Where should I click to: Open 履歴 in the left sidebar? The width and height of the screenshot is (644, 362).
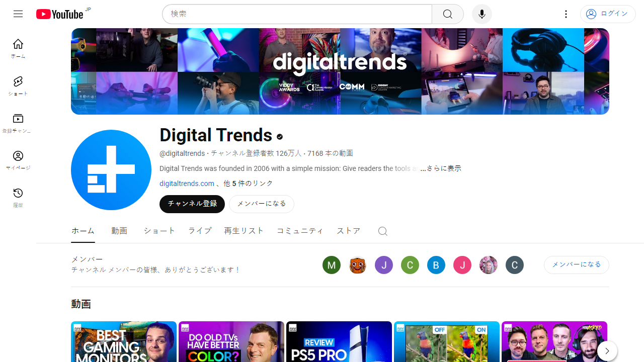18,198
